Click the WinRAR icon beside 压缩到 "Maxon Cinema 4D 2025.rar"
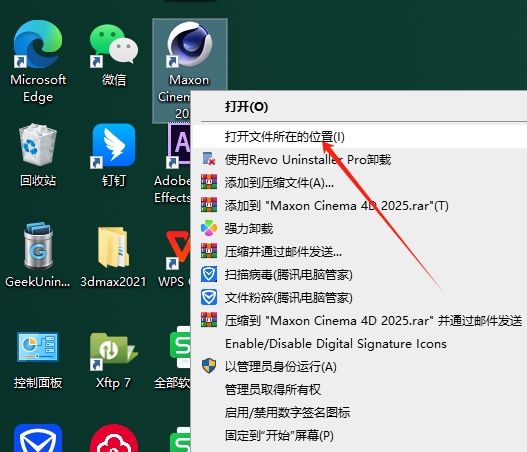527x452 pixels. click(209, 320)
